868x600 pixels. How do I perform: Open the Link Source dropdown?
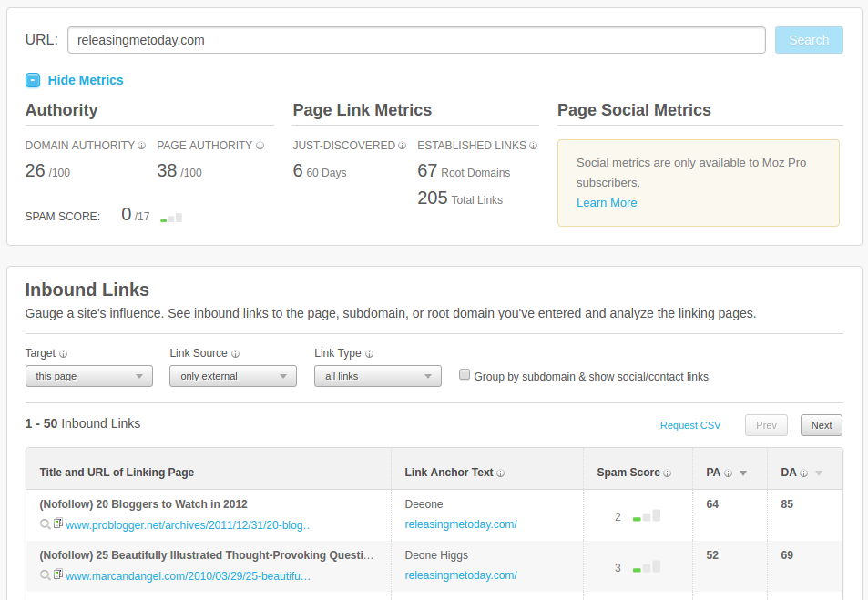pyautogui.click(x=232, y=376)
